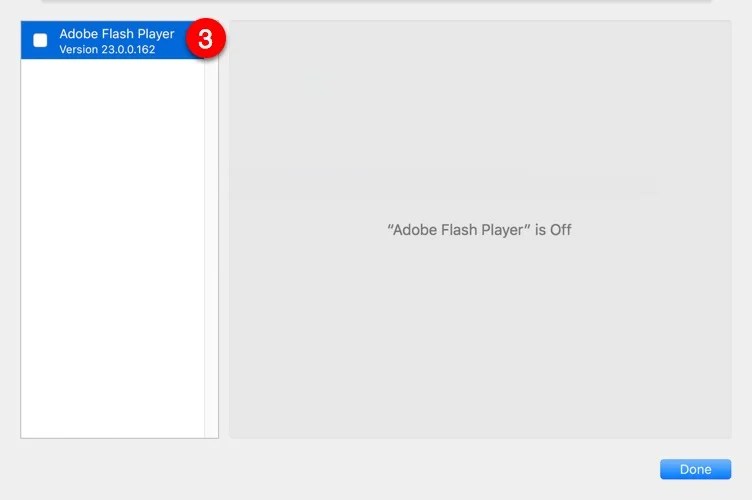752x500 pixels.
Task: Click the plug-in list scrollbar track
Action: (212, 248)
